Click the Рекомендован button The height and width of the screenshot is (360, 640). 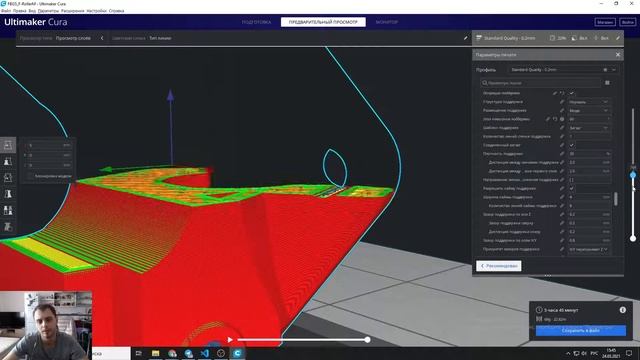point(498,266)
